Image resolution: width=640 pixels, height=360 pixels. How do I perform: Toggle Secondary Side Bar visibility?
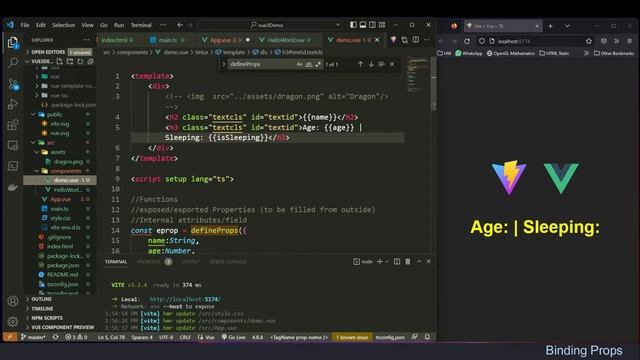coord(372,25)
